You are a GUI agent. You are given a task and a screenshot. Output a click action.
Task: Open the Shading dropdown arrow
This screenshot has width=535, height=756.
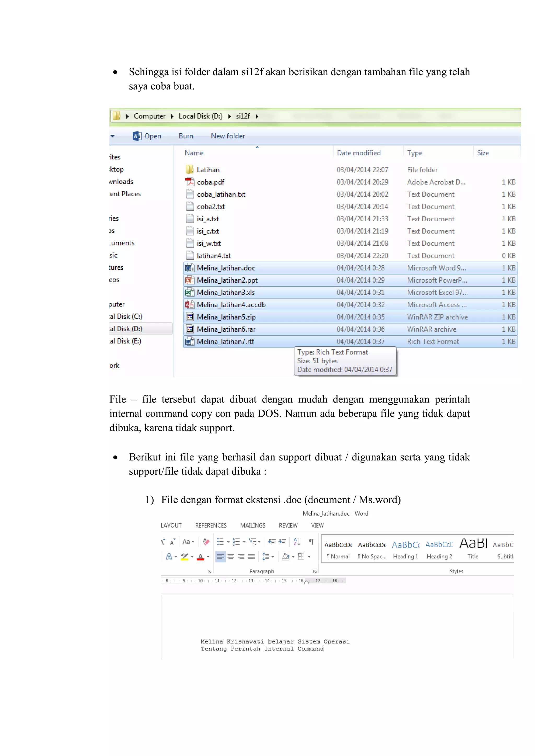pyautogui.click(x=293, y=557)
